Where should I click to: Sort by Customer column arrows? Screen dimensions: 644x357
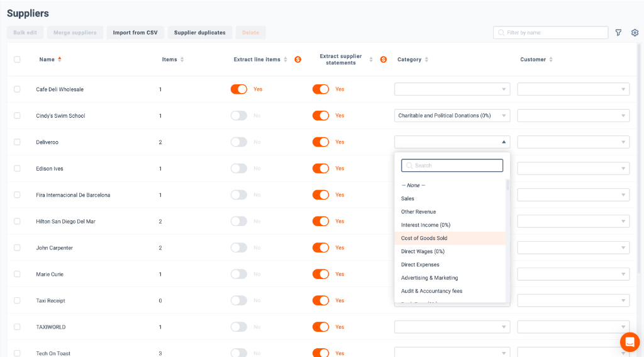(x=551, y=60)
